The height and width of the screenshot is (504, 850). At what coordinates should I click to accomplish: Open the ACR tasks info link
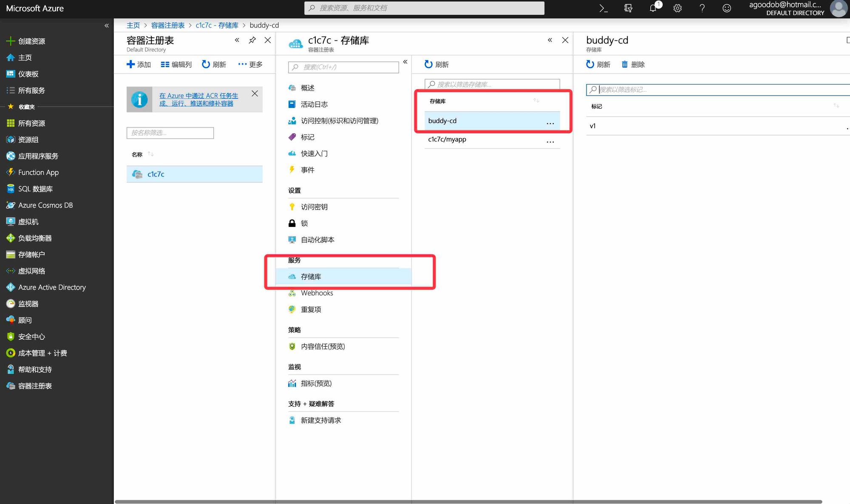coord(198,99)
